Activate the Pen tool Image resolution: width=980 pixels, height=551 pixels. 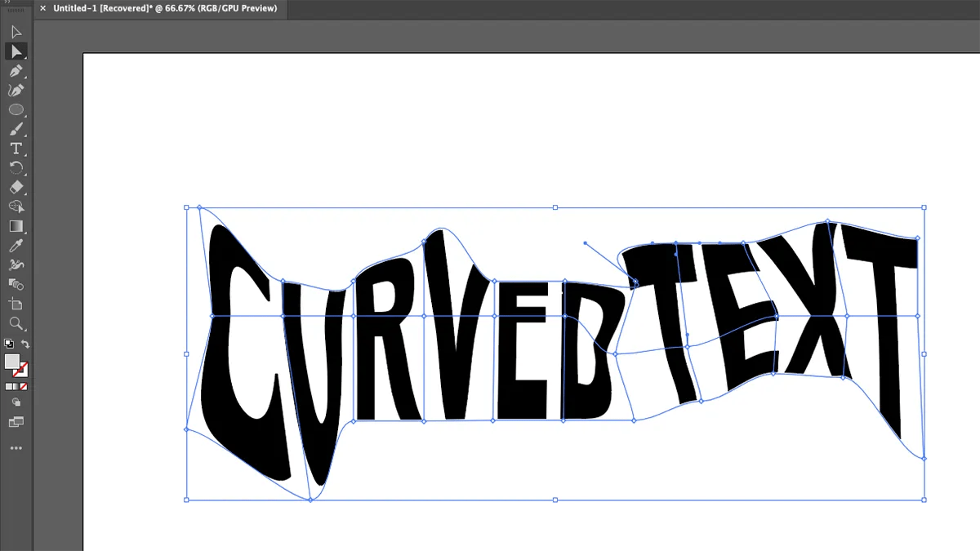(x=16, y=70)
